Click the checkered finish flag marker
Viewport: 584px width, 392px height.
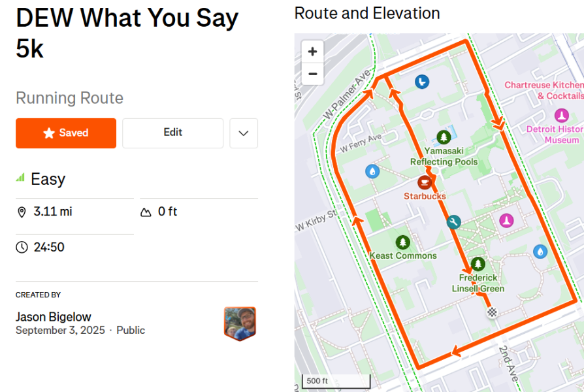[493, 312]
